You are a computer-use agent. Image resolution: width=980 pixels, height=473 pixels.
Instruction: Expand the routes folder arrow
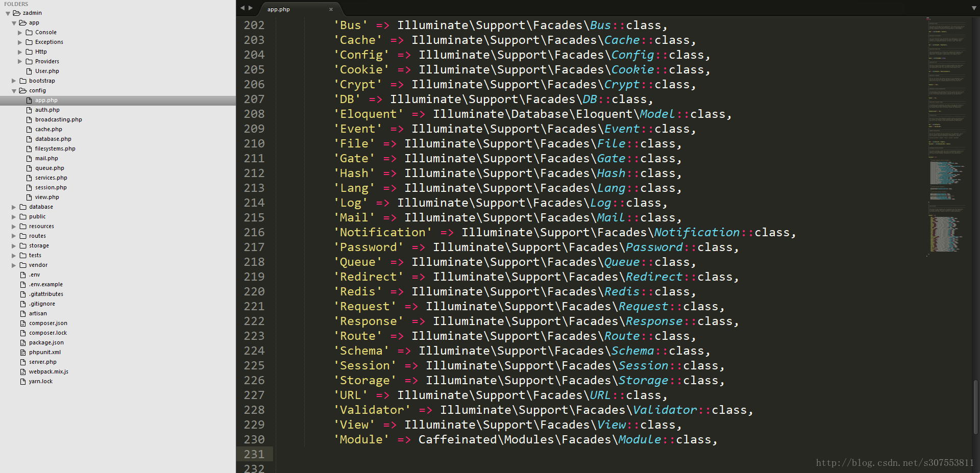(x=14, y=236)
